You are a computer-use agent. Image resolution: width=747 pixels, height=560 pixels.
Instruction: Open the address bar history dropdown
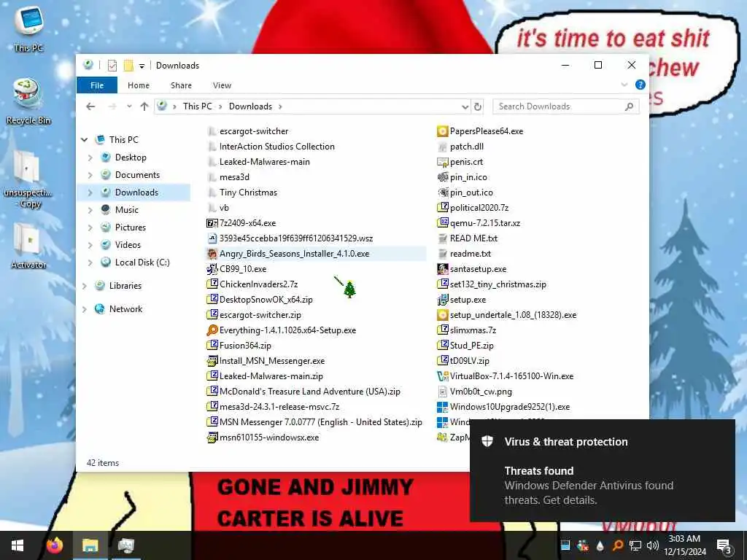pyautogui.click(x=465, y=106)
